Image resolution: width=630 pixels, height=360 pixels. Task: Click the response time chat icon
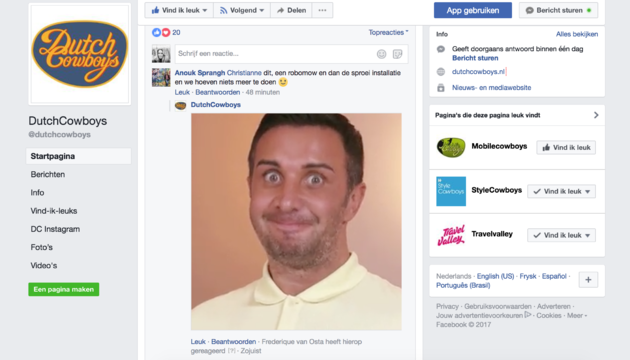pyautogui.click(x=441, y=49)
